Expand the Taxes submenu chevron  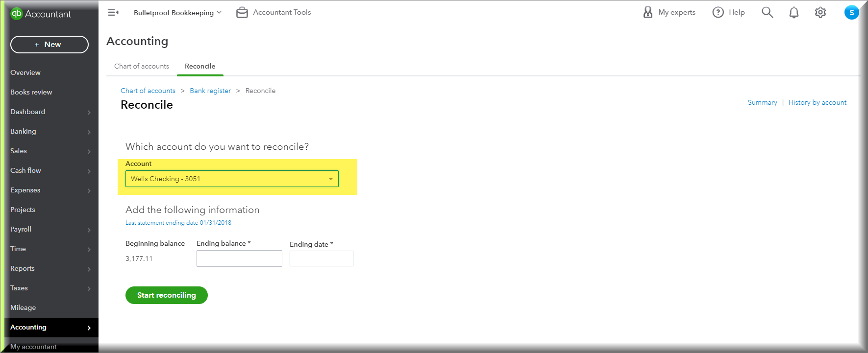point(89,288)
